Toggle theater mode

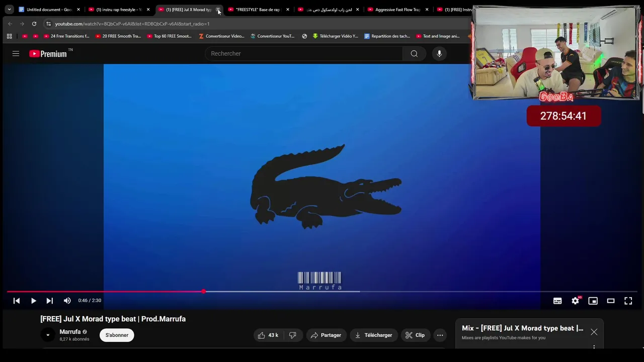pyautogui.click(x=610, y=301)
